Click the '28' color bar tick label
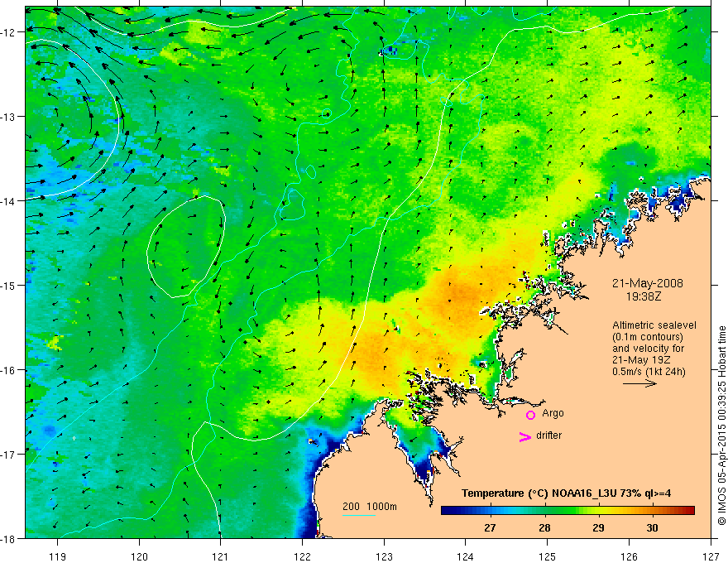The width and height of the screenshot is (728, 563). coord(544,528)
